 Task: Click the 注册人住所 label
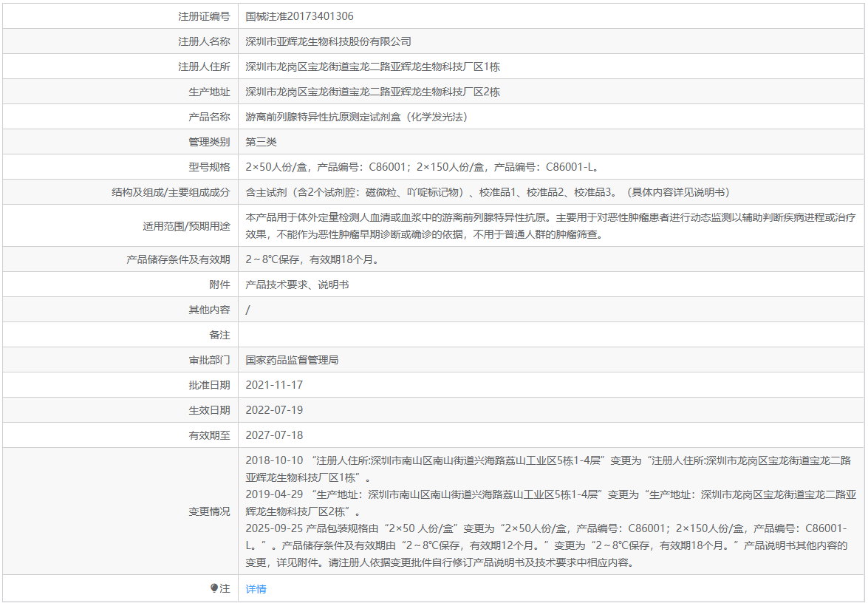[204, 67]
